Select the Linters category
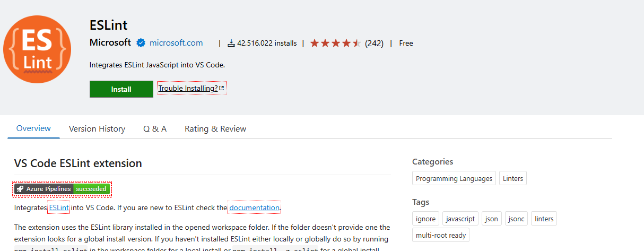 (x=513, y=178)
